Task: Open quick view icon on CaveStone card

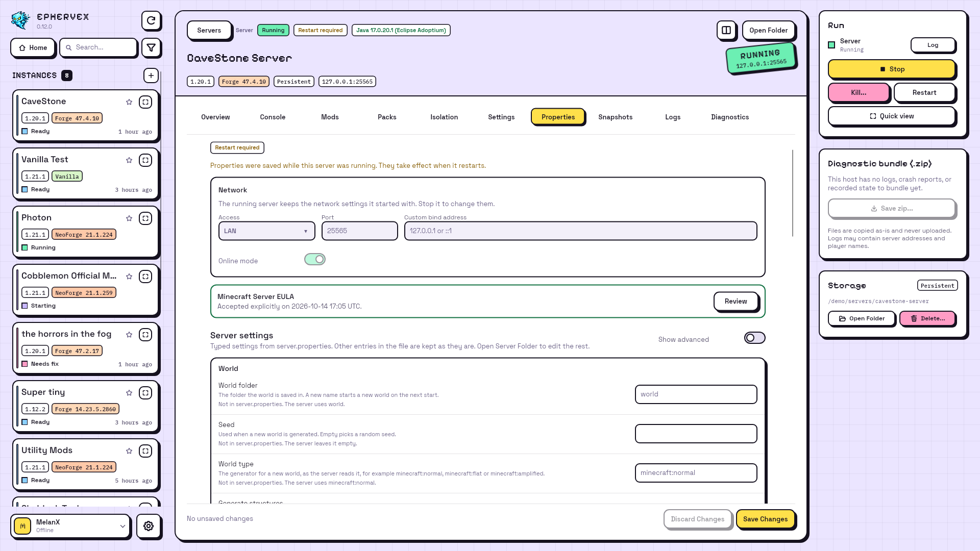Action: (145, 102)
